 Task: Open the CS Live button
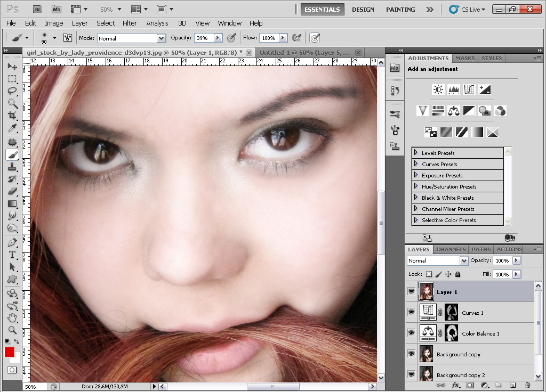pos(467,10)
